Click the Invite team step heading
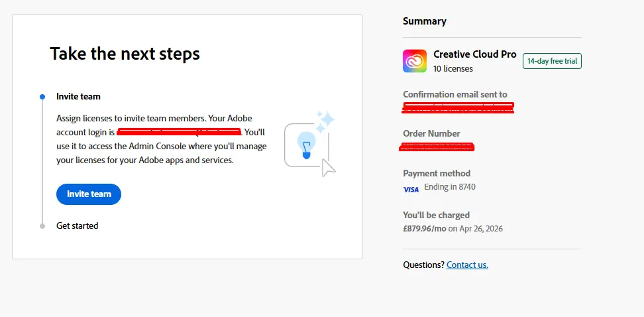The width and height of the screenshot is (644, 317). point(78,97)
